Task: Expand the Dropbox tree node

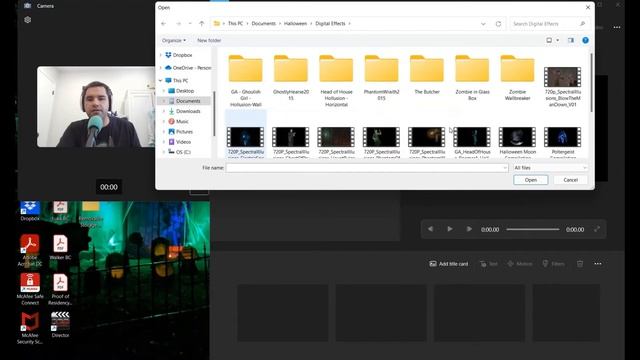Action: coord(160,55)
